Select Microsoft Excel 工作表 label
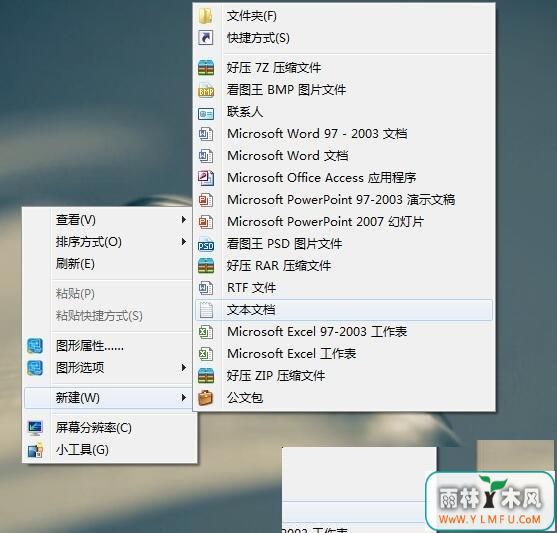 292,354
